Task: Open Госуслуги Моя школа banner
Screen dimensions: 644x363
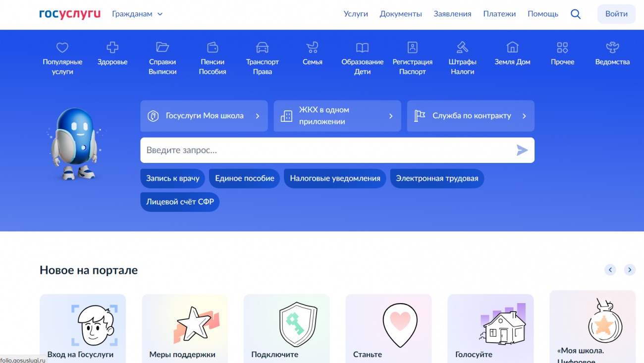Action: 204,116
